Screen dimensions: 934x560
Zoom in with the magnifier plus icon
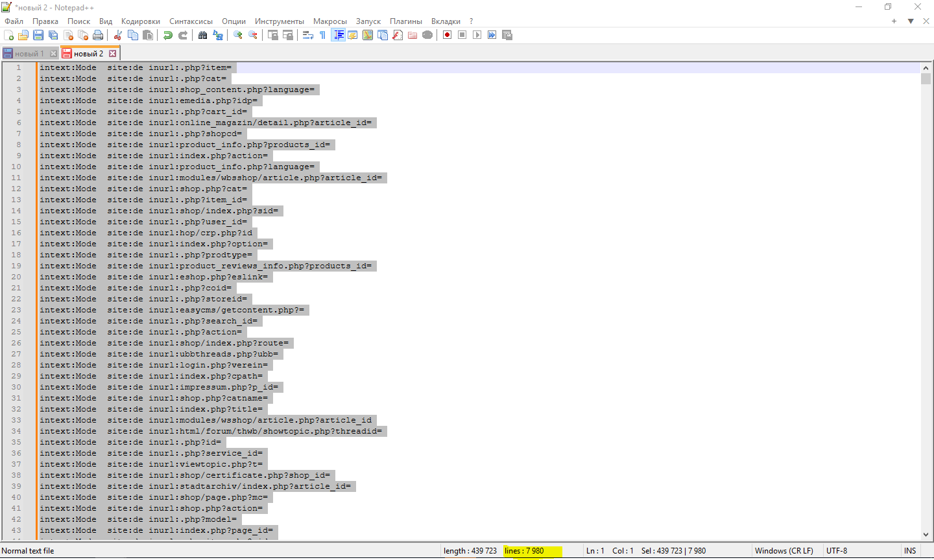[x=238, y=35]
